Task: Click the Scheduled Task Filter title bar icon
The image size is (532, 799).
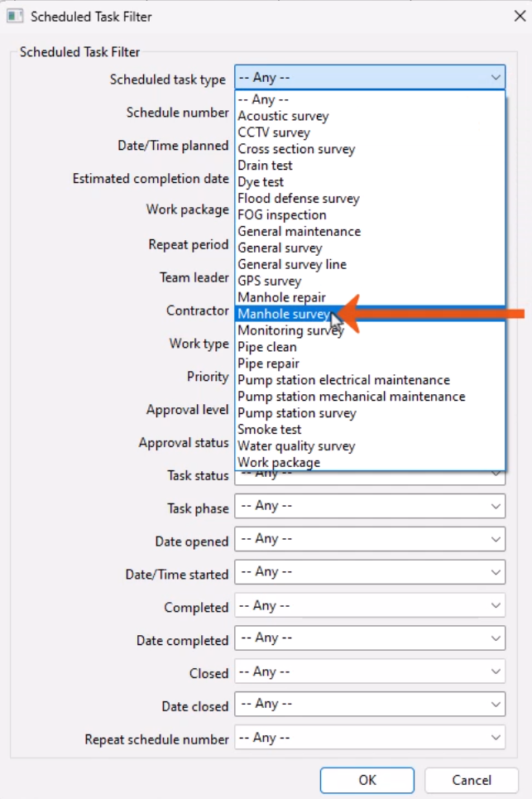Action: (14, 16)
